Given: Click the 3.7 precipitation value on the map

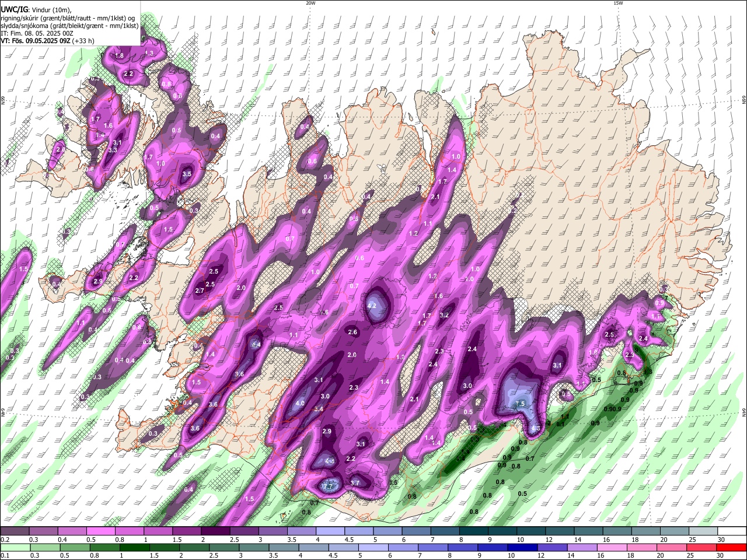Looking at the screenshot, I should pyautogui.click(x=355, y=483).
